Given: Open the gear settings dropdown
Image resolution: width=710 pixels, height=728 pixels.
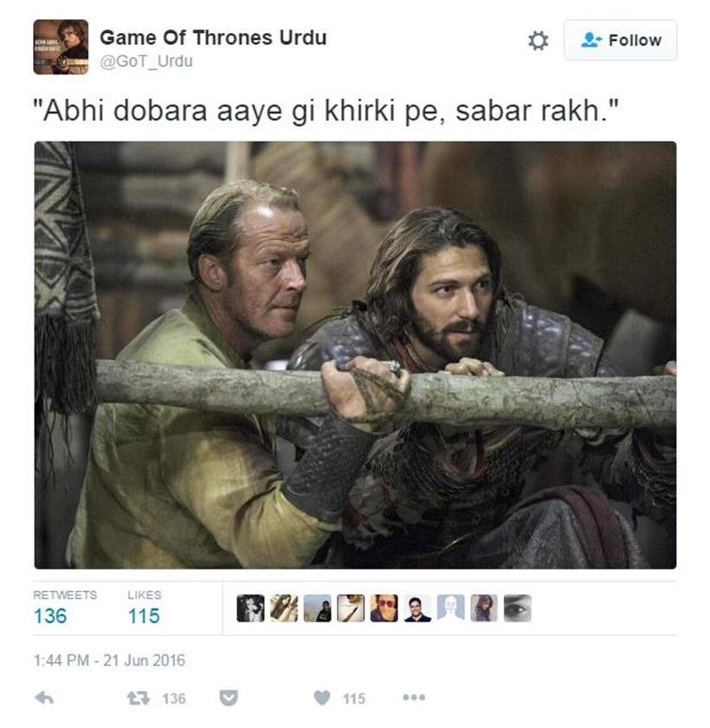Looking at the screenshot, I should (x=539, y=41).
